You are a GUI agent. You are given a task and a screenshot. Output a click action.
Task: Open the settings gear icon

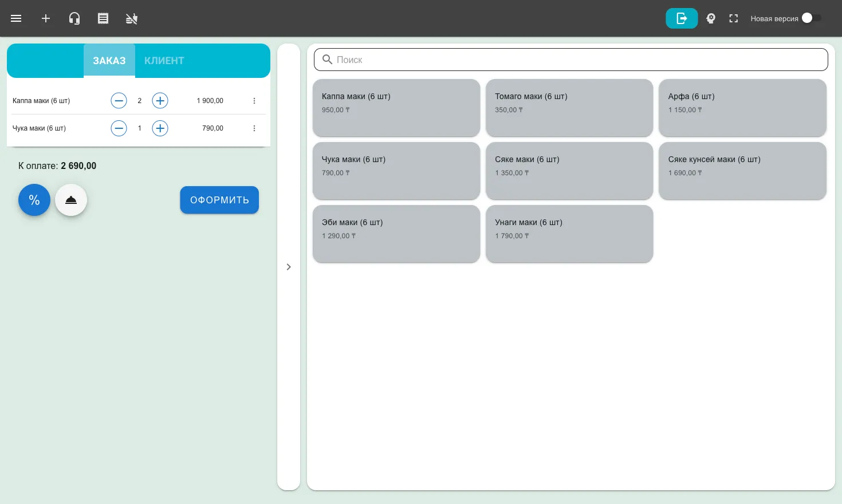711,18
